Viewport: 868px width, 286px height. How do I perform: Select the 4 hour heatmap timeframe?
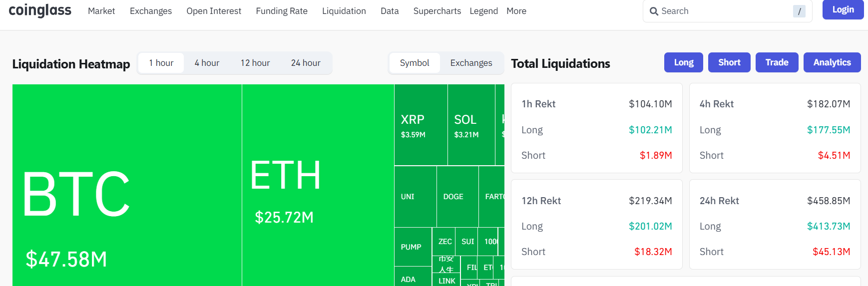click(207, 63)
